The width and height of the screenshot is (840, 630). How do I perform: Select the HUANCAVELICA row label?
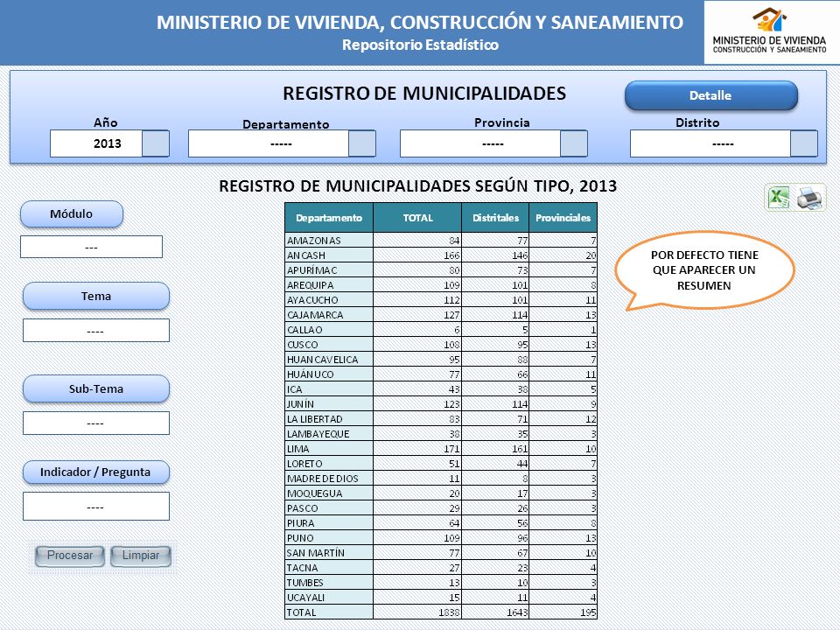click(x=323, y=360)
